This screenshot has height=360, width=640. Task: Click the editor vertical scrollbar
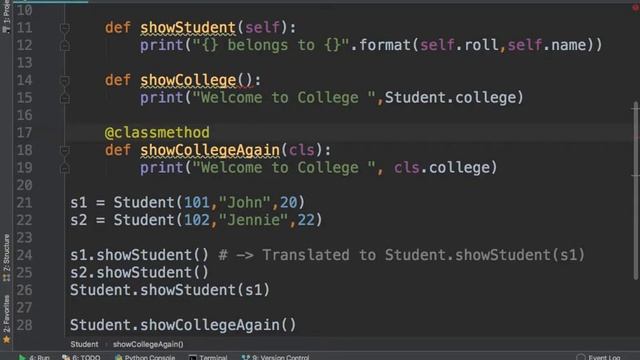[x=636, y=191]
